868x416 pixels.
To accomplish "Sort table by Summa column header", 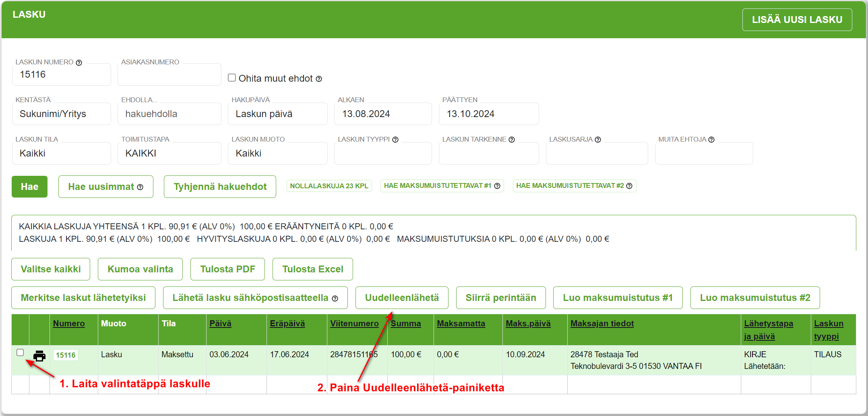I will 406,323.
